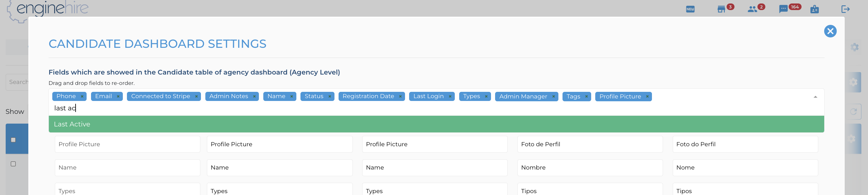Viewport: 868px width, 195px height.
Task: Remove the Admin Notes tag
Action: tap(254, 97)
